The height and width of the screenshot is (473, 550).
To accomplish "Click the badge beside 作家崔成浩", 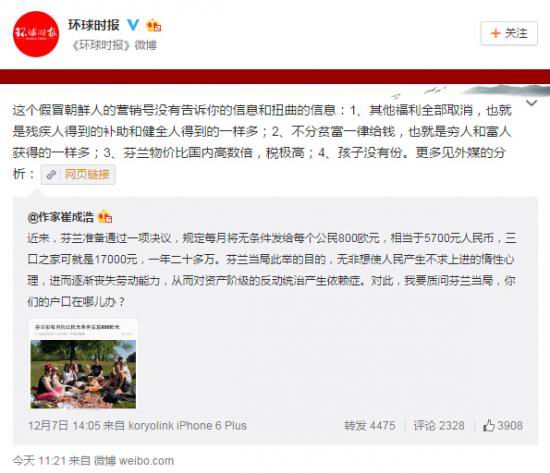I will coord(105,217).
